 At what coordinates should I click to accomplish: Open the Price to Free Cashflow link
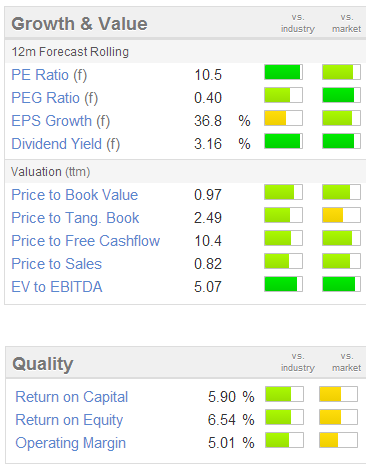click(86, 241)
